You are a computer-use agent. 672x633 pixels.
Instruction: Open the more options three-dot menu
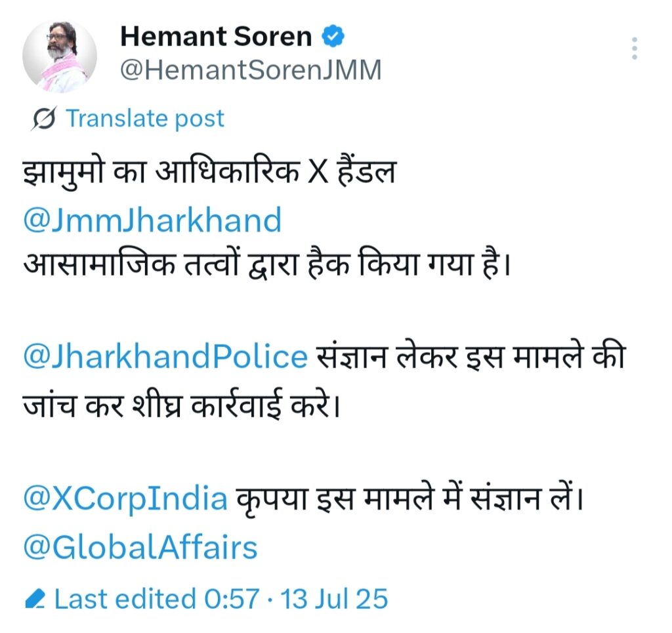(635, 48)
